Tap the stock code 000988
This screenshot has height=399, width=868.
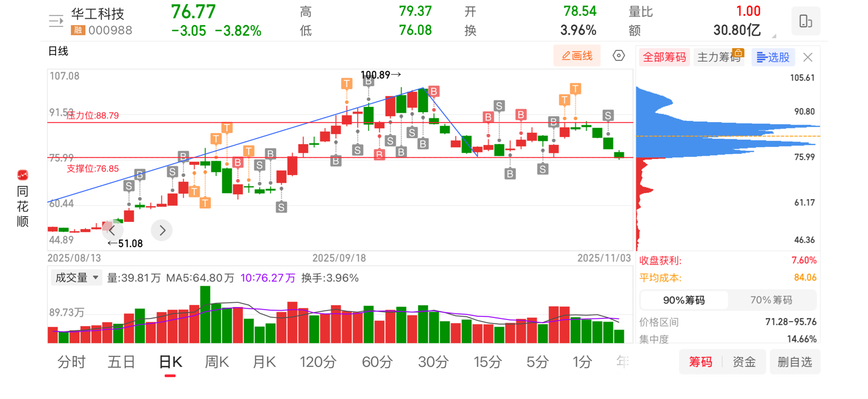[x=110, y=30]
